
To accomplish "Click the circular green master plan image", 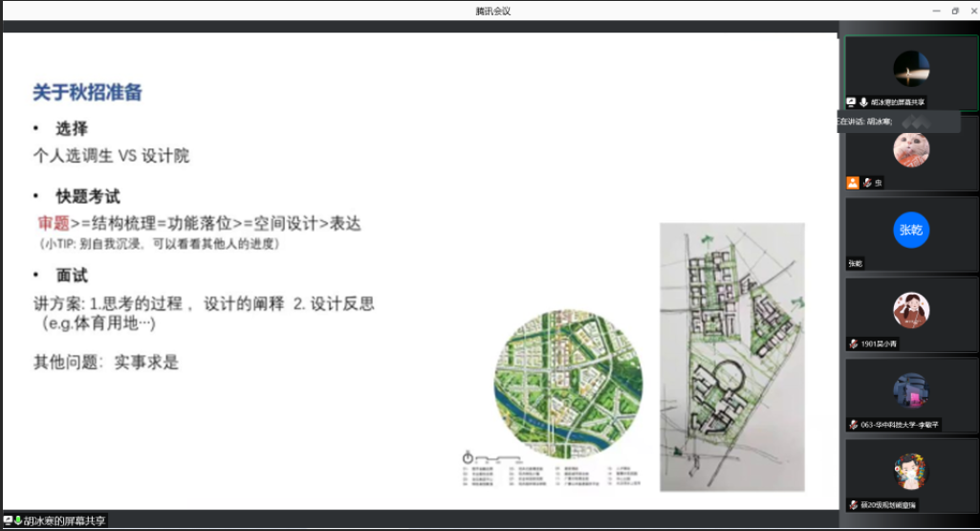I will click(x=567, y=382).
